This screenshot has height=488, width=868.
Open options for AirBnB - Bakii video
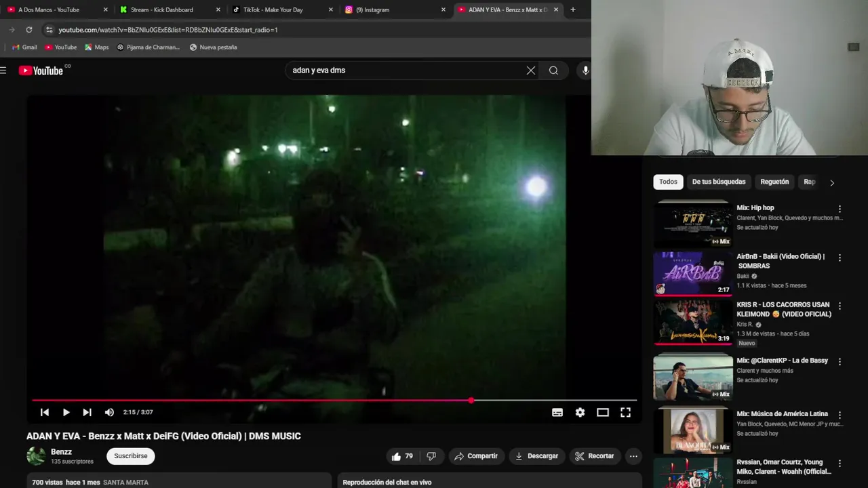pyautogui.click(x=840, y=258)
